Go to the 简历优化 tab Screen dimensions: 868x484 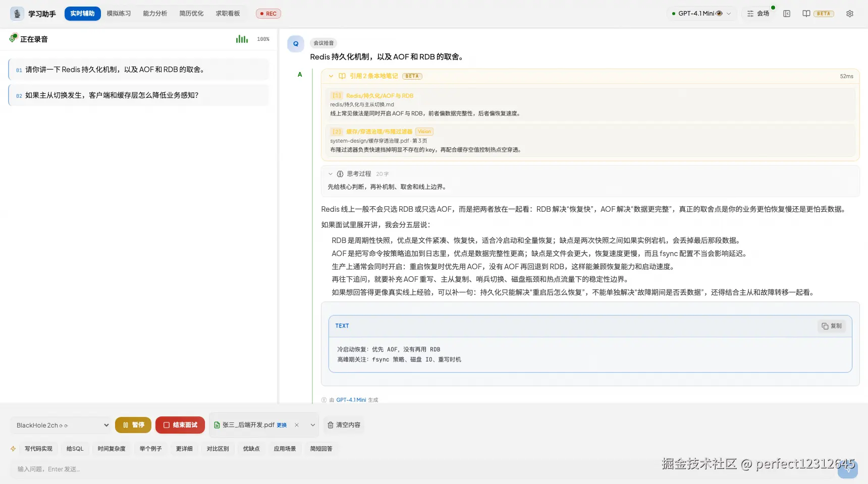[191, 14]
